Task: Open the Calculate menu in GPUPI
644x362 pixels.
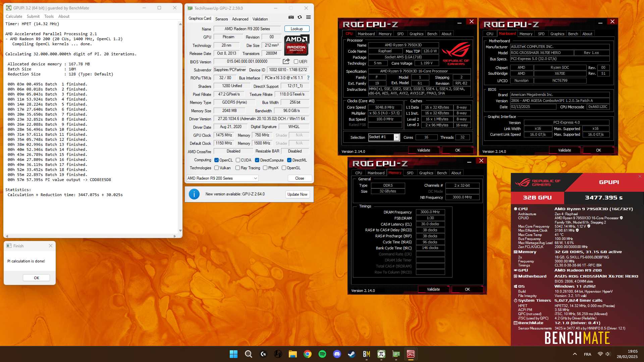Action: click(14, 16)
